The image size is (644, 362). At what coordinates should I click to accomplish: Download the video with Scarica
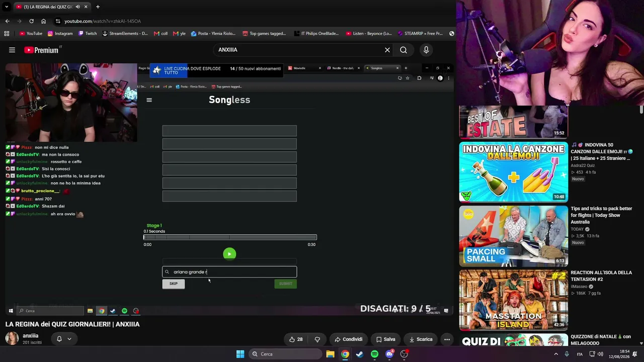[x=421, y=339]
